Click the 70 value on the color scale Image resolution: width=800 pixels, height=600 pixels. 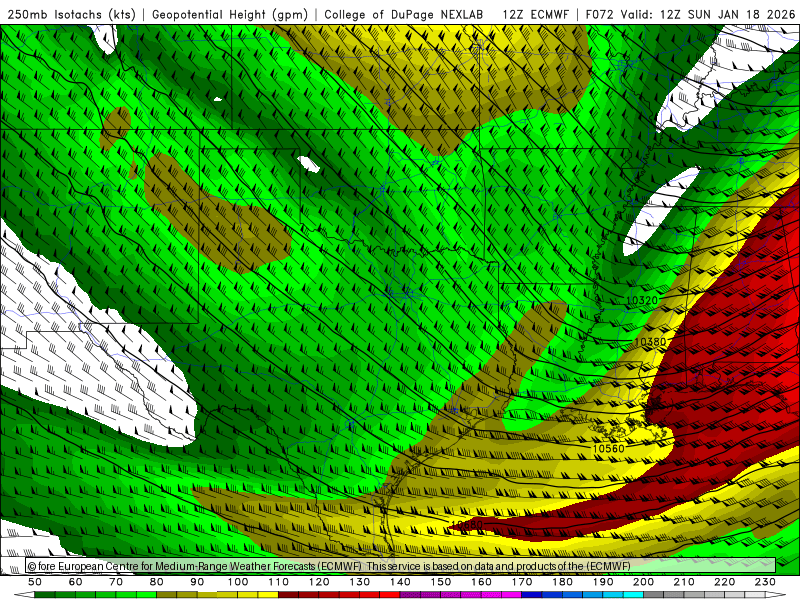(116, 582)
